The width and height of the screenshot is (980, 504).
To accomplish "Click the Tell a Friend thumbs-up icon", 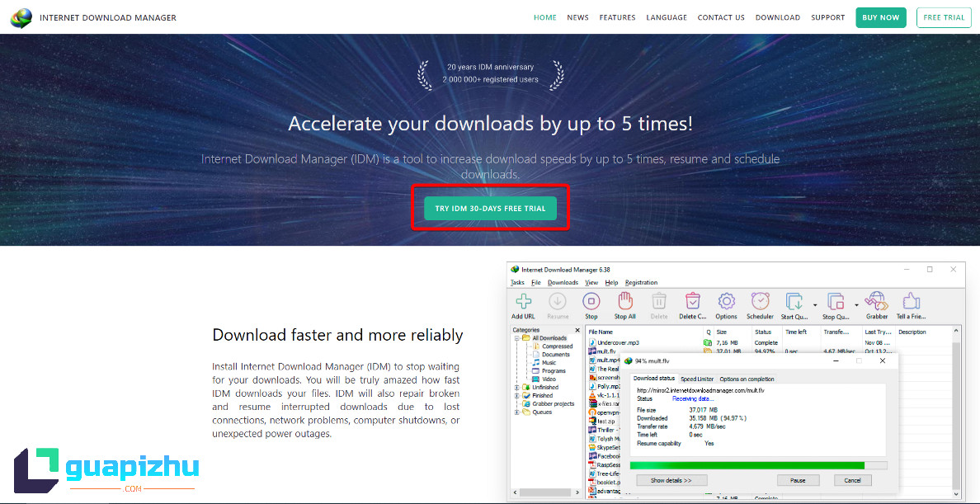I will pyautogui.click(x=911, y=302).
